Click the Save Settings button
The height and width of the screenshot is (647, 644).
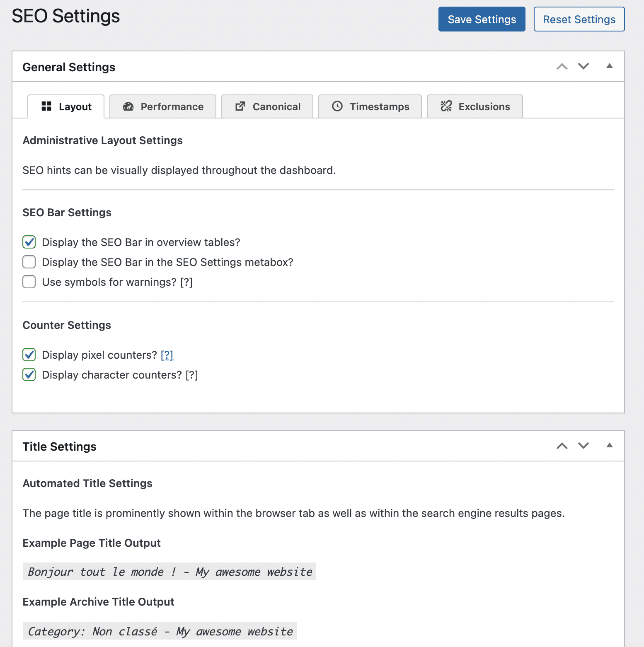[x=482, y=19]
